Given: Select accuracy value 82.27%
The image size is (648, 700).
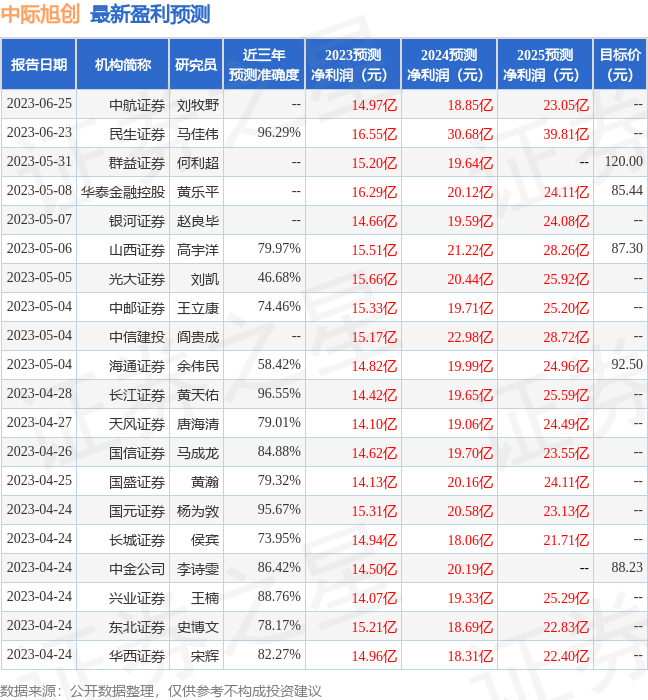Looking at the screenshot, I should coord(279,654).
